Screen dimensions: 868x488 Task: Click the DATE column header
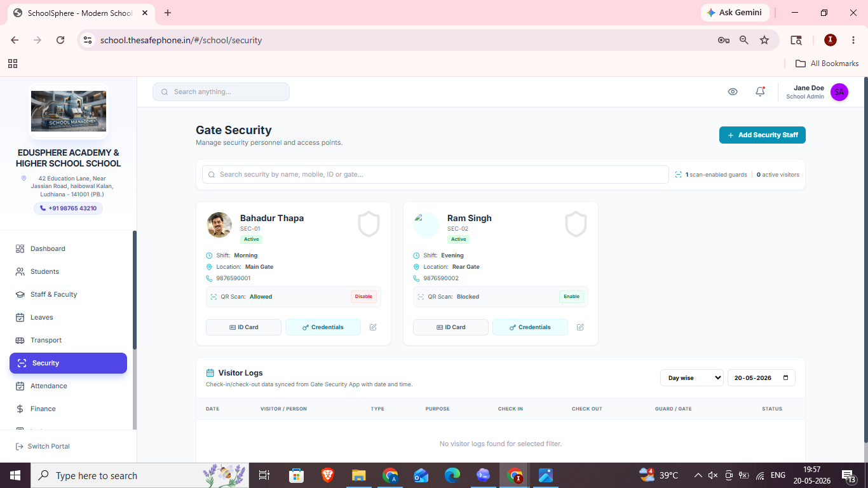click(212, 409)
